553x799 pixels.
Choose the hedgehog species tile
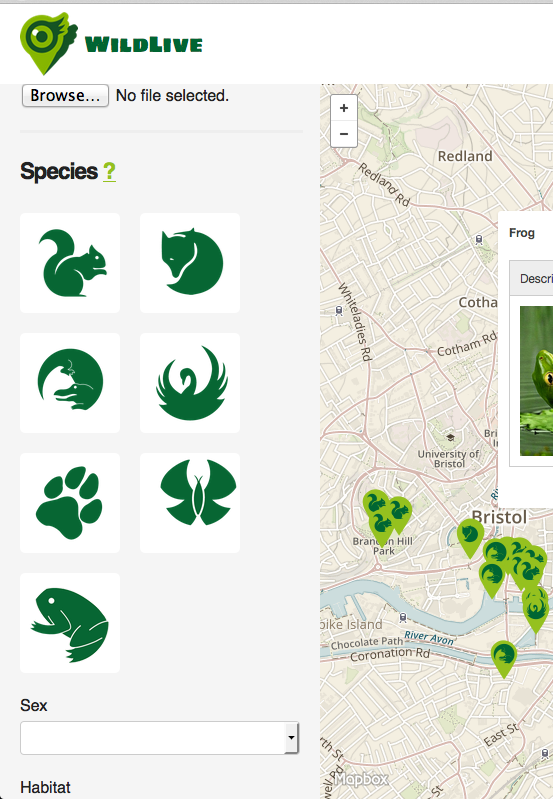70,383
